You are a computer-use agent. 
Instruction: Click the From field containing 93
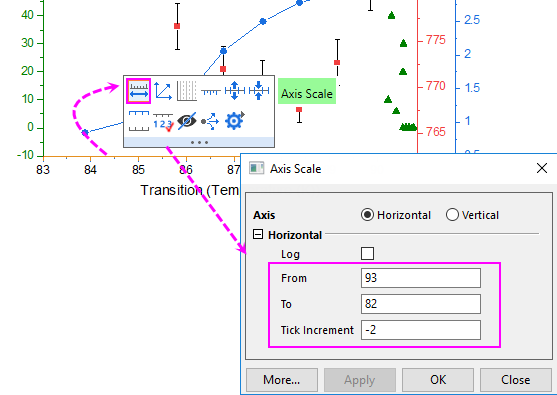[421, 278]
